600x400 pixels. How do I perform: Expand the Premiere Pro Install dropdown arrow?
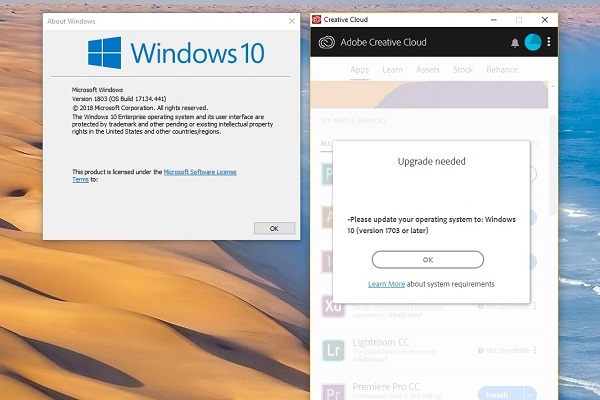coord(530,394)
